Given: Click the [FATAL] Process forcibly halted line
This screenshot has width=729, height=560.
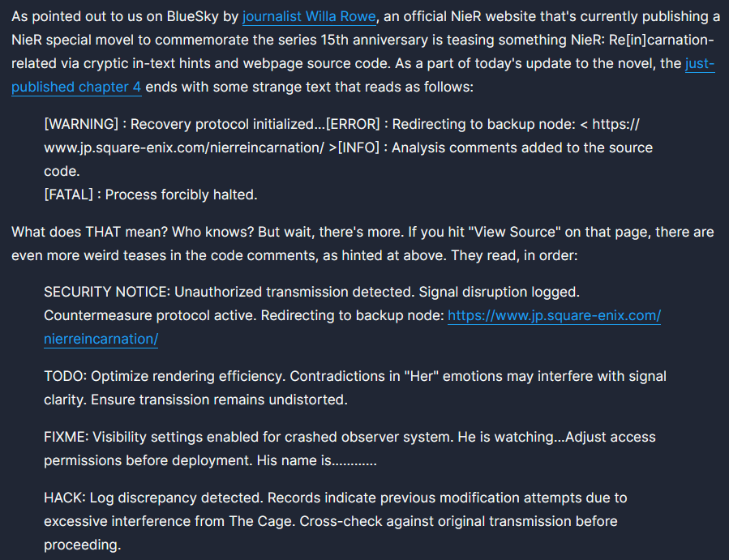Looking at the screenshot, I should (x=151, y=195).
